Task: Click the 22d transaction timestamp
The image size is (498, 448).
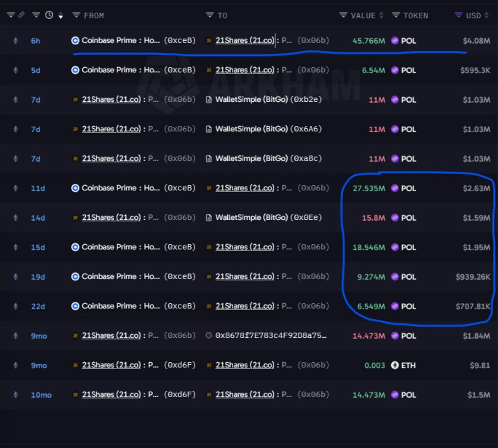Action: [x=38, y=306]
